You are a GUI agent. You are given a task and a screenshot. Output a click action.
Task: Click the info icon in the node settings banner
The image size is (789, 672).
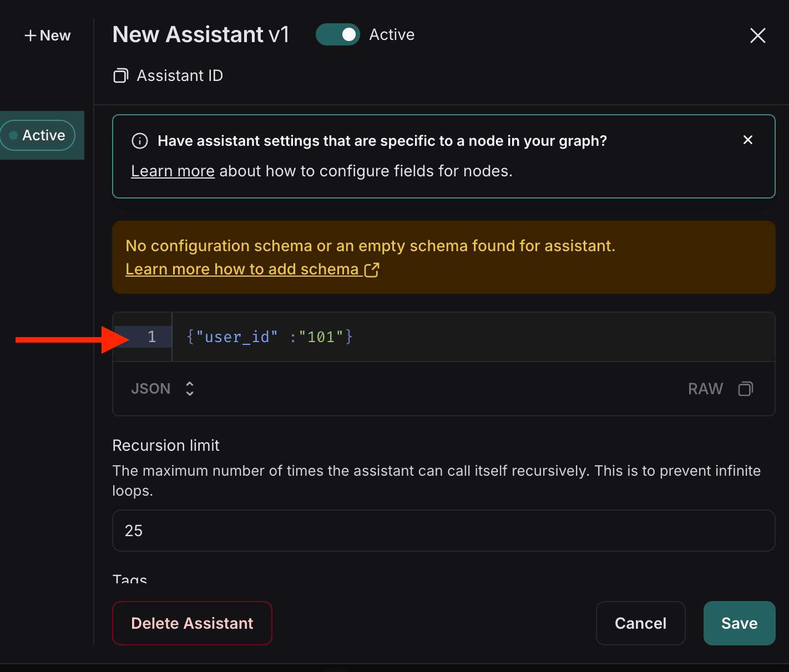point(139,140)
